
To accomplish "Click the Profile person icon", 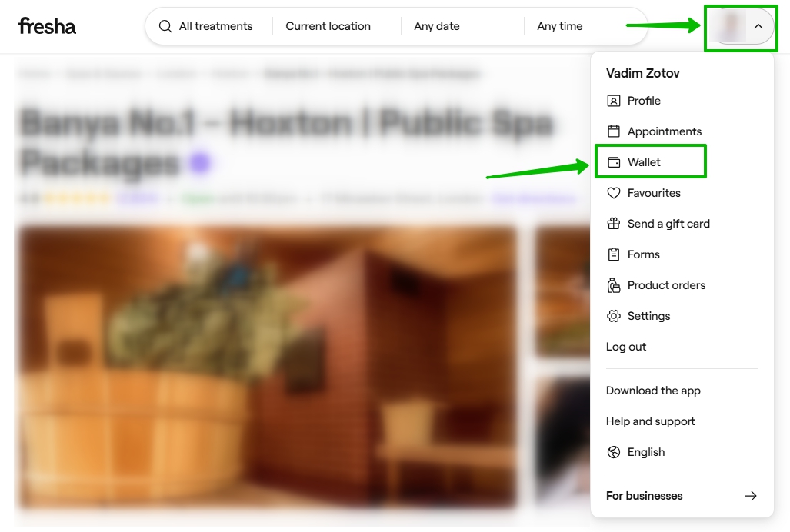I will tap(613, 101).
